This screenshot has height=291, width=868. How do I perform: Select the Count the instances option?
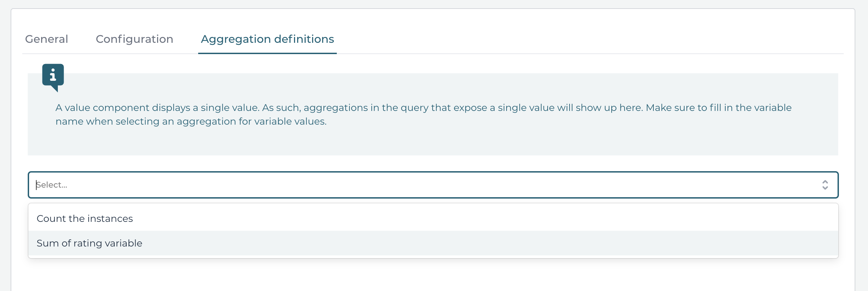pos(85,218)
